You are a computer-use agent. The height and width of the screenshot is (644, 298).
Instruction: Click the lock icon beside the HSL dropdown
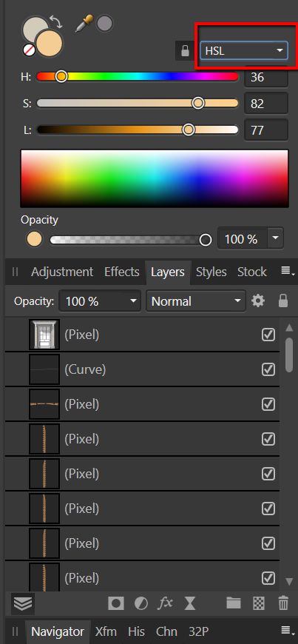coord(185,51)
